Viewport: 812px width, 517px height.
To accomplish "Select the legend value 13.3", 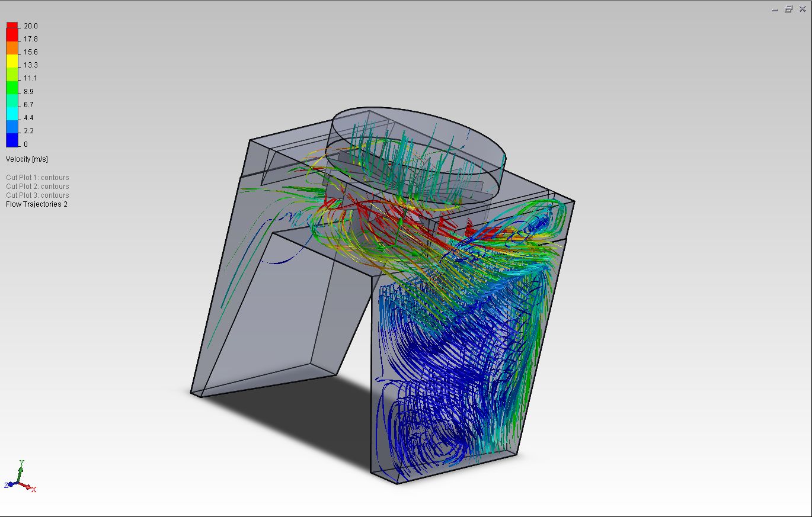I will tap(31, 65).
